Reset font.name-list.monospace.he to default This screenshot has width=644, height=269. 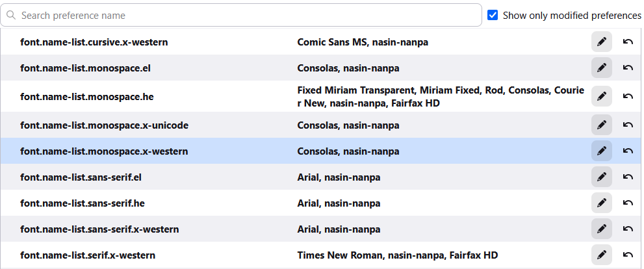coord(628,96)
